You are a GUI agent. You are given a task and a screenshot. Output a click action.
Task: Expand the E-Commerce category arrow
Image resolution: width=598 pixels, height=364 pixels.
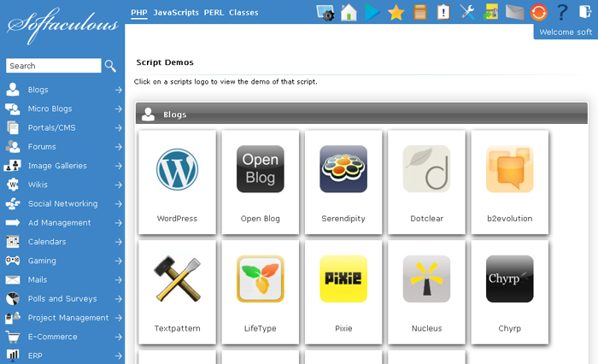pyautogui.click(x=118, y=337)
